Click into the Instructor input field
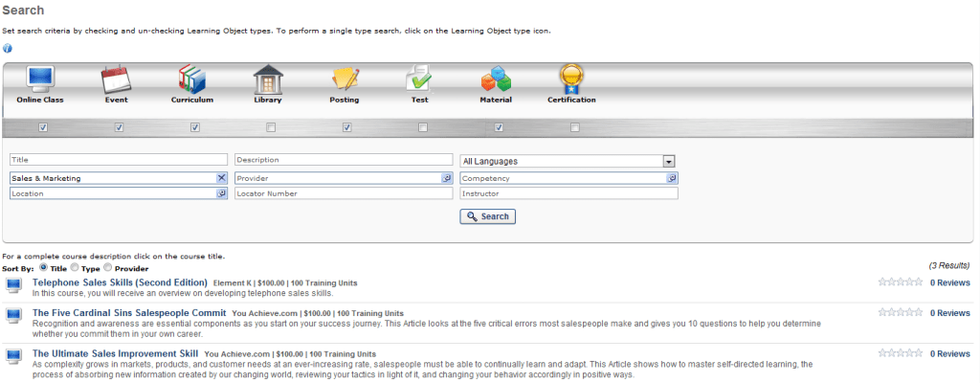 (568, 193)
